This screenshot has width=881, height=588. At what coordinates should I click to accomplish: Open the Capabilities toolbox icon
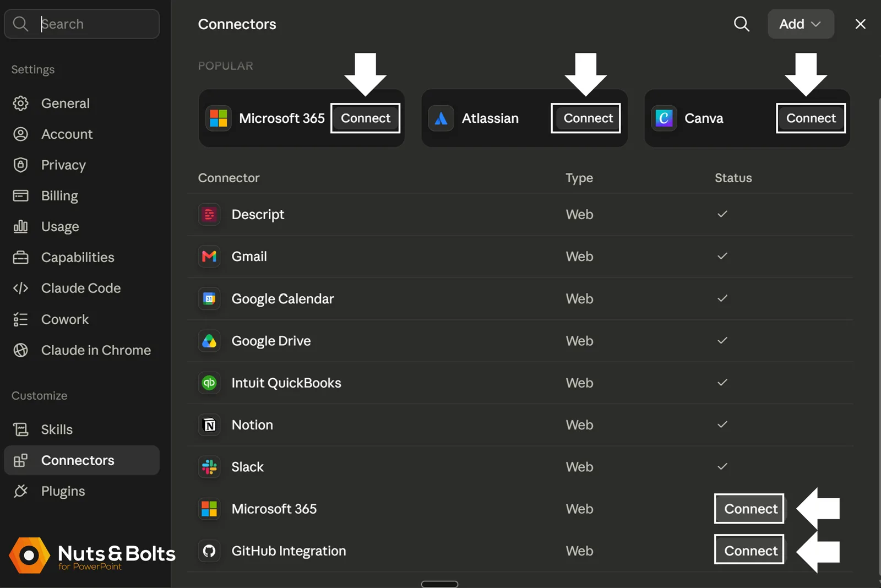click(20, 257)
